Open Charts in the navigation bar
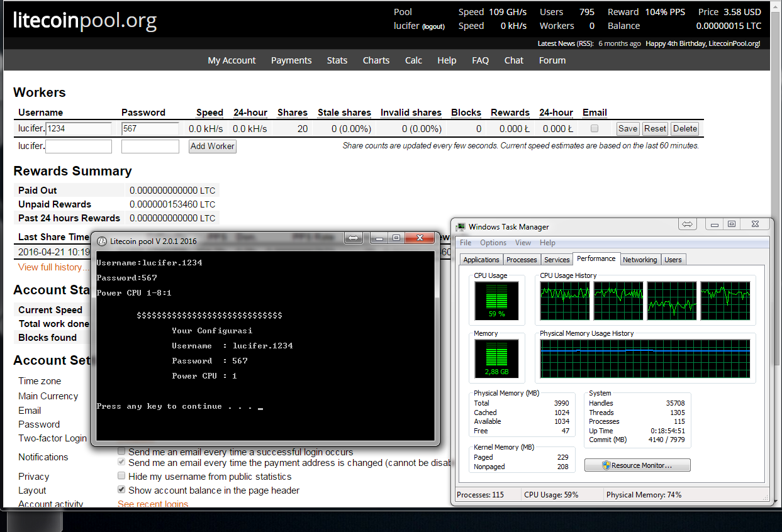The image size is (782, 532). pos(376,60)
